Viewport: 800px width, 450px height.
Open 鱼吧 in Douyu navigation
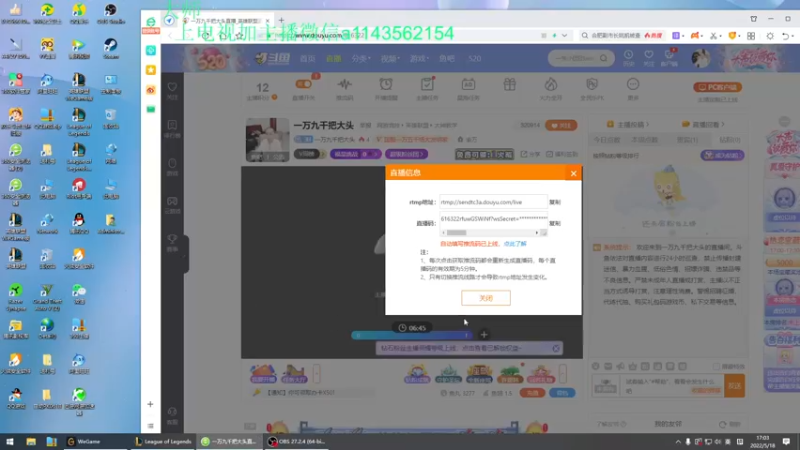coord(446,59)
